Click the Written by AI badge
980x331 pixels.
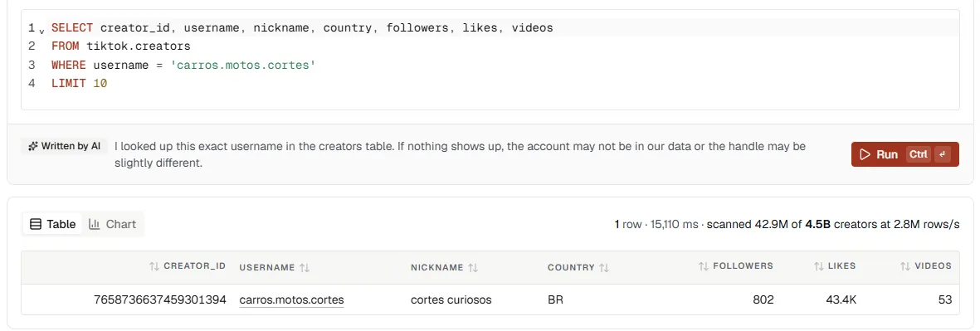coord(65,146)
